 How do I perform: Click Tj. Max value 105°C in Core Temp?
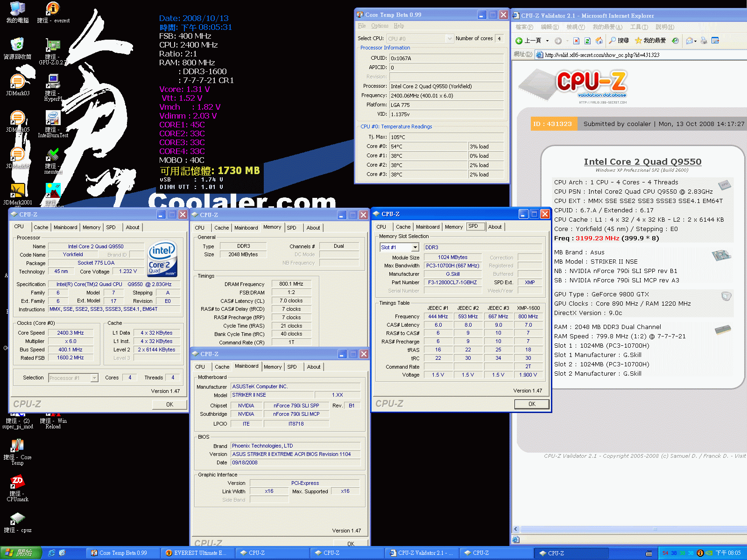[x=446, y=137]
